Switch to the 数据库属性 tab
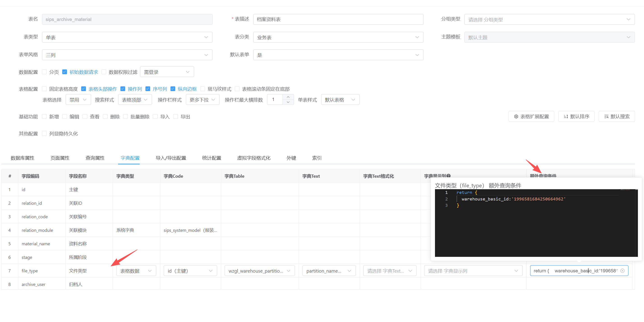 click(x=23, y=158)
